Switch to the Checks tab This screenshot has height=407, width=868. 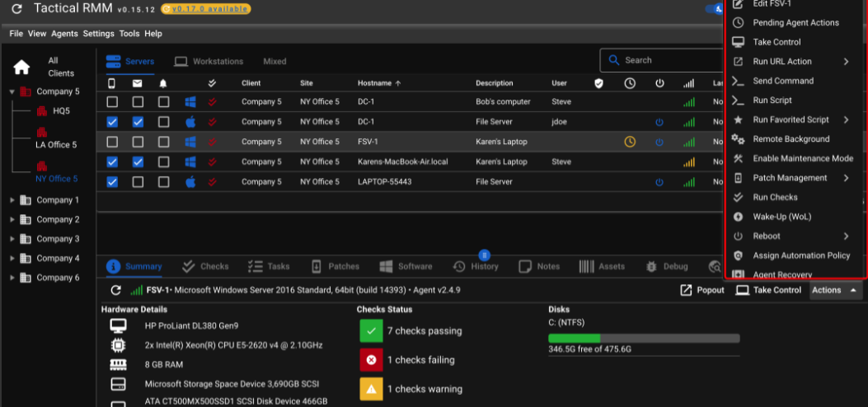point(205,267)
